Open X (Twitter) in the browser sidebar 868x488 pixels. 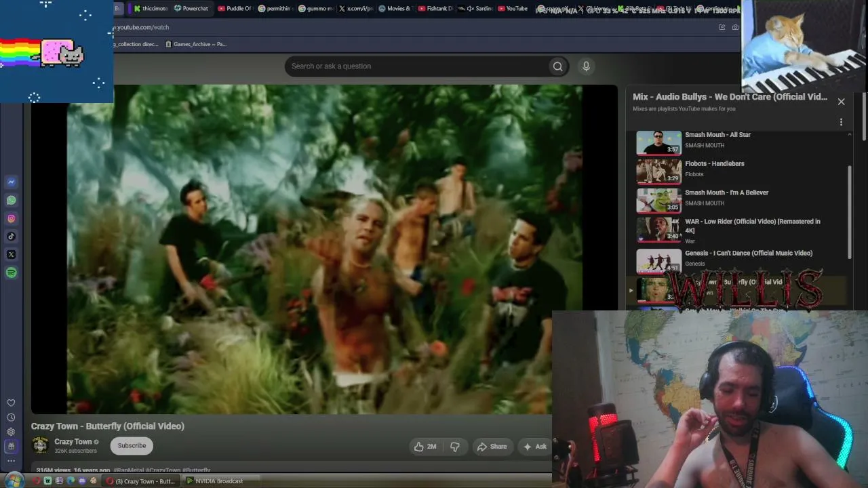click(x=11, y=255)
